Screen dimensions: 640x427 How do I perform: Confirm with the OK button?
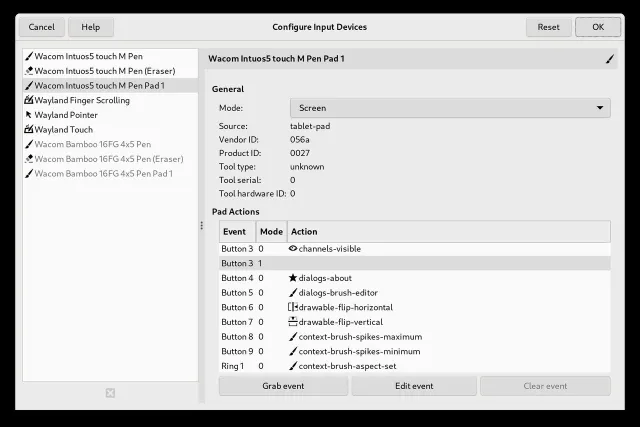point(598,27)
